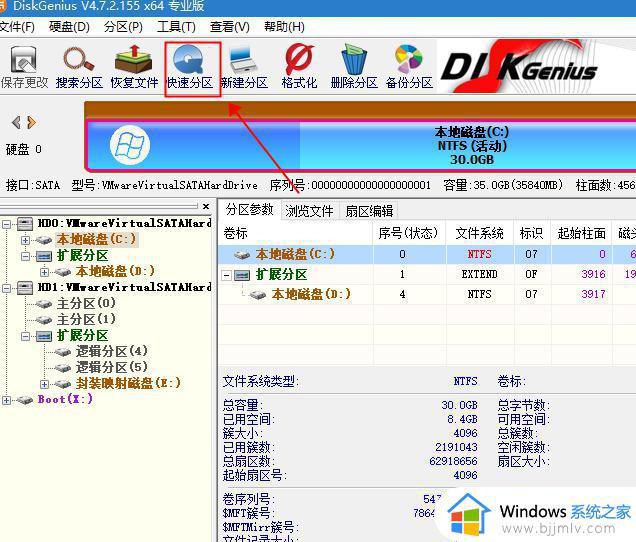Click the 起始柱面 column header
636x542 pixels.
[x=581, y=233]
